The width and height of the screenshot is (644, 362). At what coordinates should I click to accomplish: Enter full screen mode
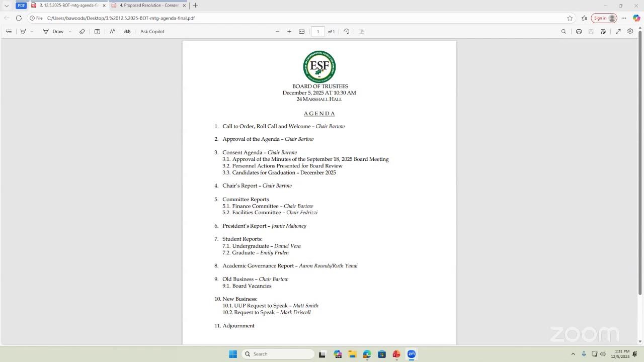[618, 31]
